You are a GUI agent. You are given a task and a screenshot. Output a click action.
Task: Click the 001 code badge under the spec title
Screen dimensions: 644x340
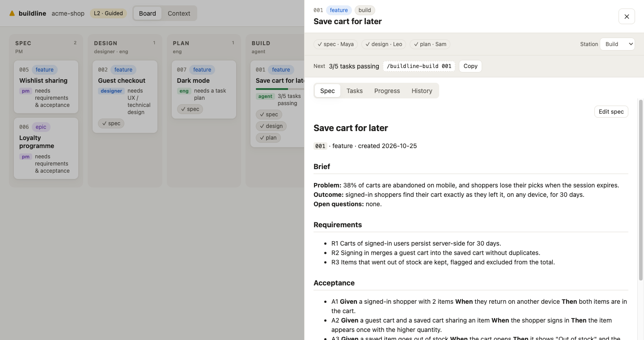click(x=320, y=146)
